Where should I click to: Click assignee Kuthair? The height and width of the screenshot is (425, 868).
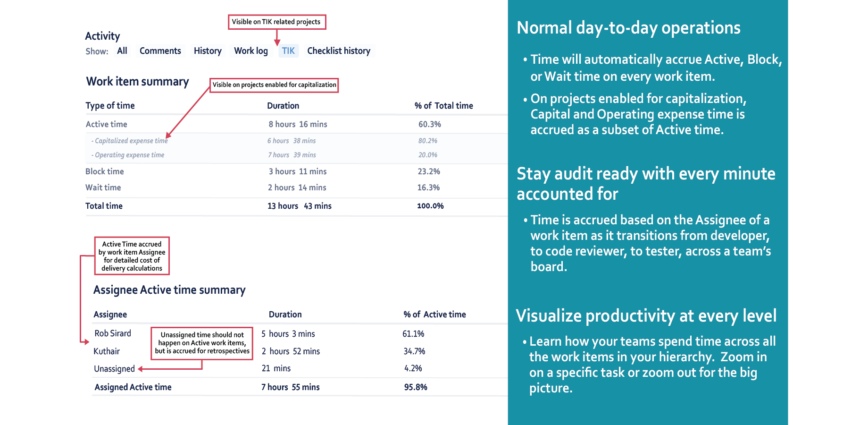(107, 351)
